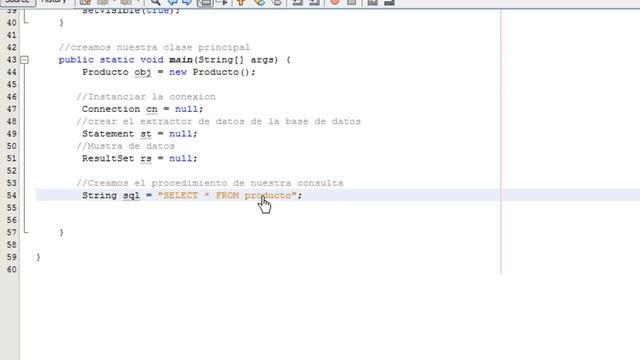The image size is (640, 360).
Task: Click line number 47 in the gutter
Action: point(11,109)
